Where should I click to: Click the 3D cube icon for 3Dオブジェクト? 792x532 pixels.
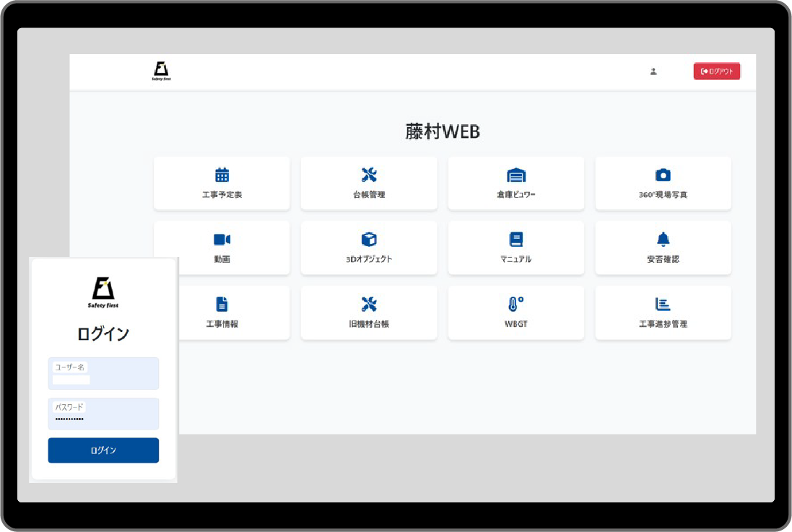(x=369, y=239)
